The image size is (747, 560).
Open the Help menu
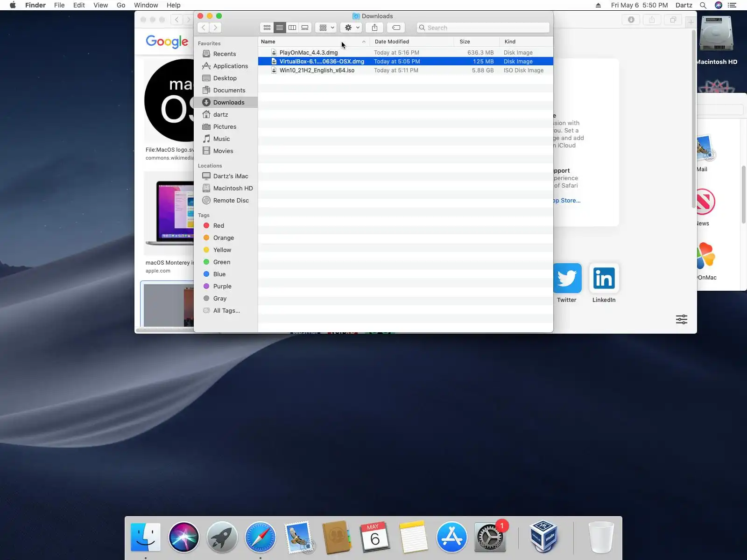pyautogui.click(x=173, y=5)
